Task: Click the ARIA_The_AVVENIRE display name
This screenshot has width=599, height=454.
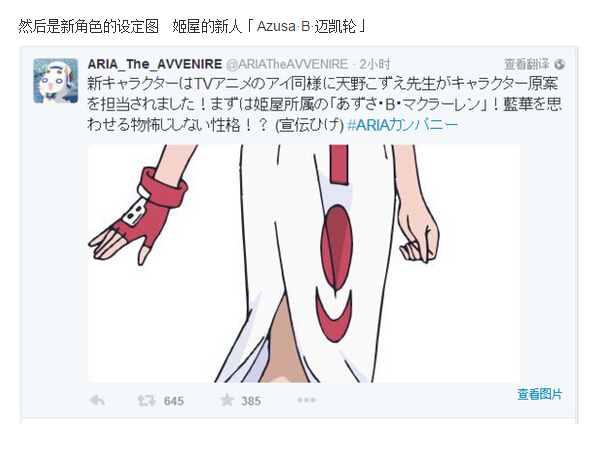Action: pos(155,64)
